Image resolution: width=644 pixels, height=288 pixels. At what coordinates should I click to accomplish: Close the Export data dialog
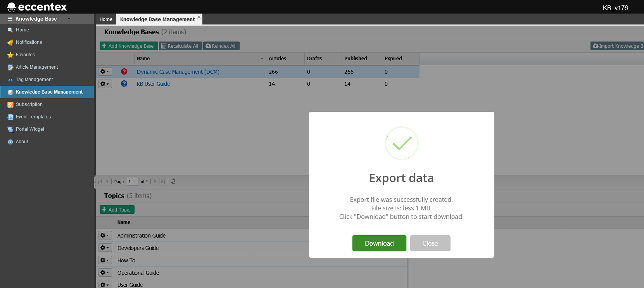(x=430, y=243)
